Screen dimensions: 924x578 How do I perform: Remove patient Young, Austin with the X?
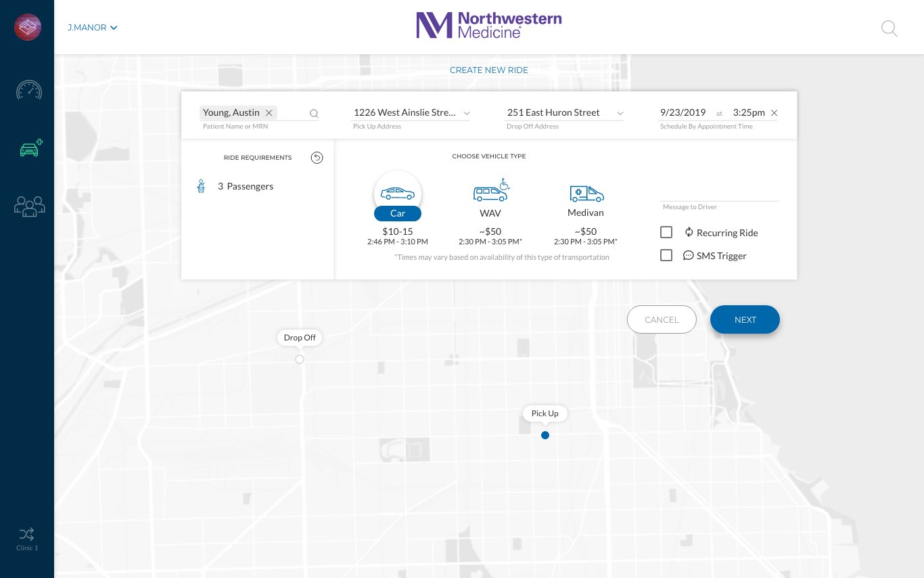point(269,113)
